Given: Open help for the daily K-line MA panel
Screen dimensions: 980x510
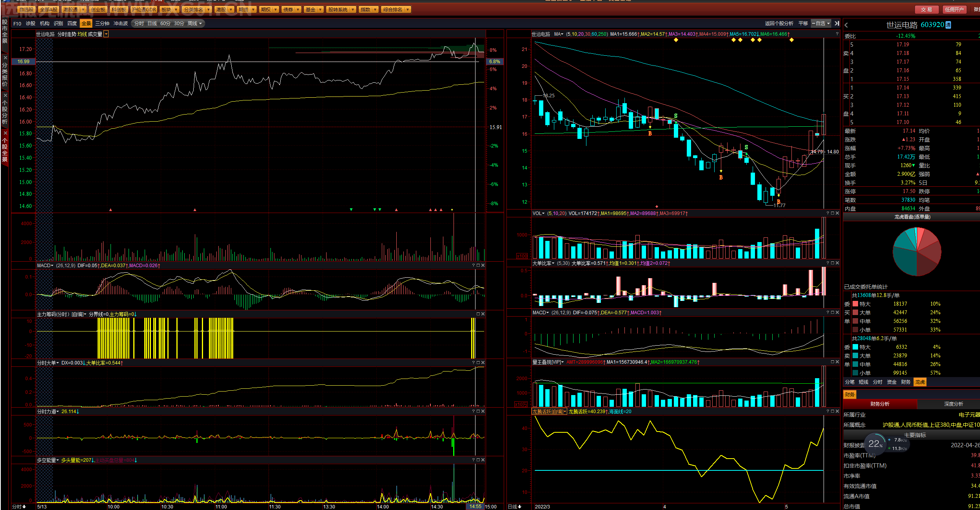Looking at the screenshot, I should (837, 34).
